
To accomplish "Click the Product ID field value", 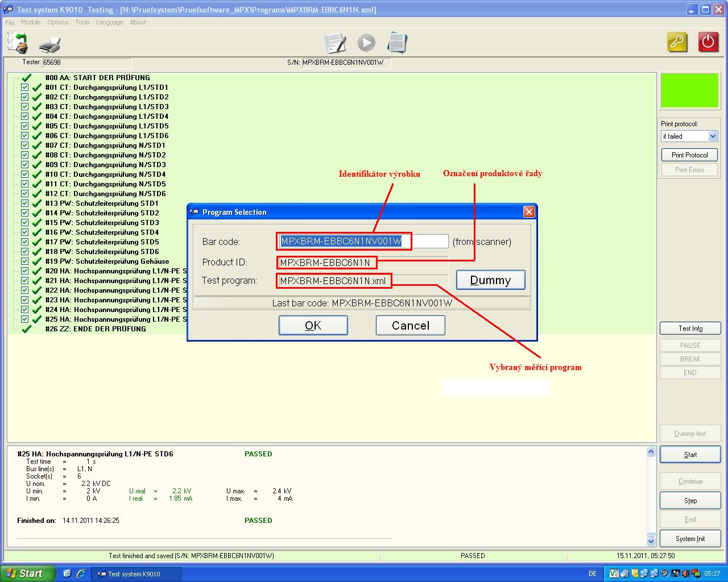I will [x=325, y=263].
